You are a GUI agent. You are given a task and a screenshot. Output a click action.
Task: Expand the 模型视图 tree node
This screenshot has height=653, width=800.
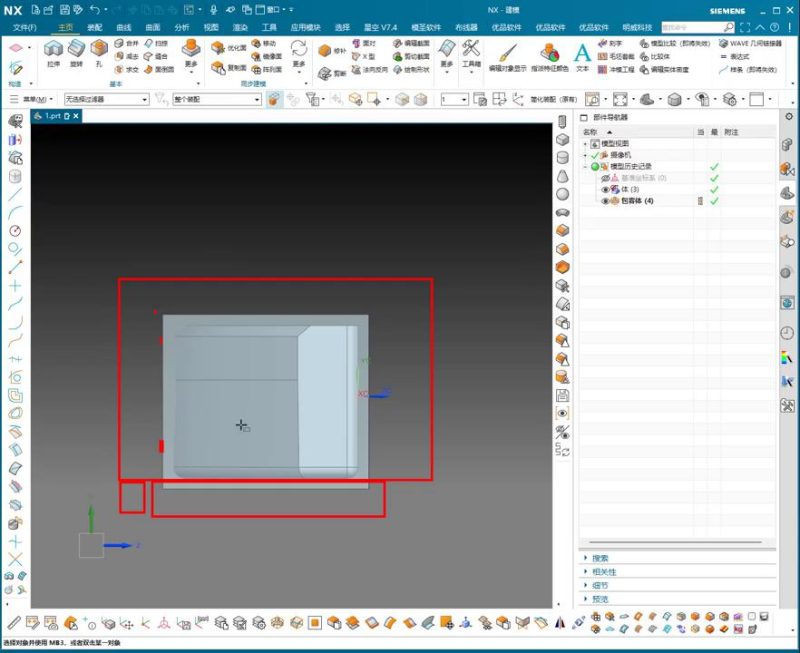[586, 143]
